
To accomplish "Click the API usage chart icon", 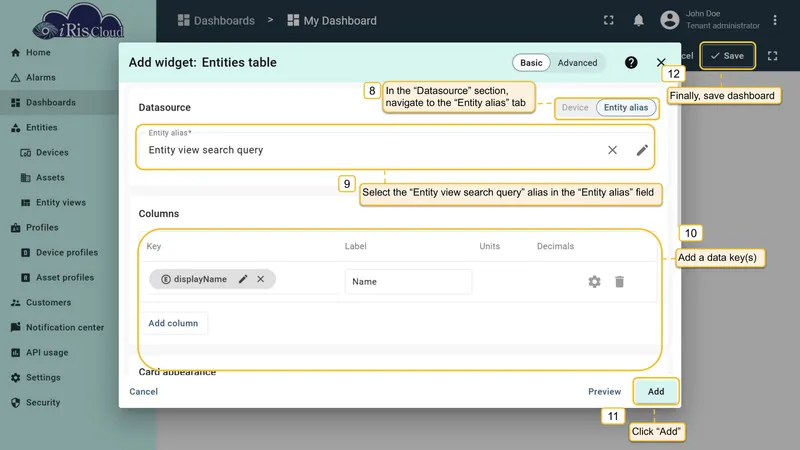I will (x=15, y=353).
